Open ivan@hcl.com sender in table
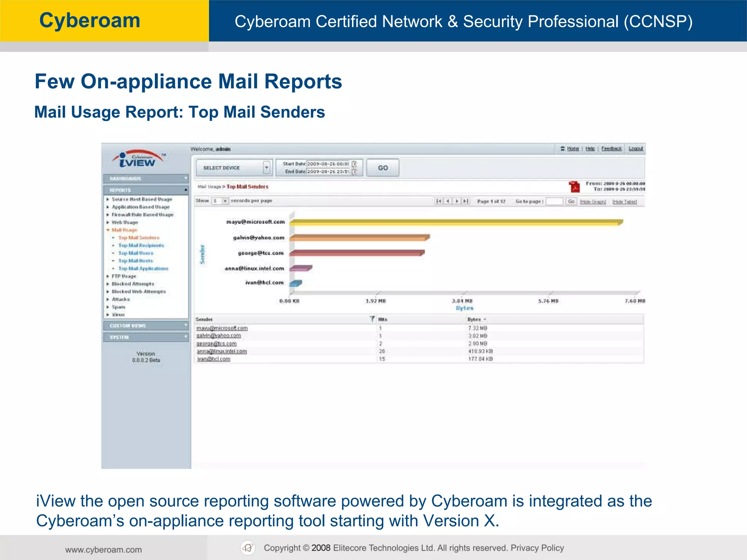This screenshot has height=560, width=747. (213, 359)
